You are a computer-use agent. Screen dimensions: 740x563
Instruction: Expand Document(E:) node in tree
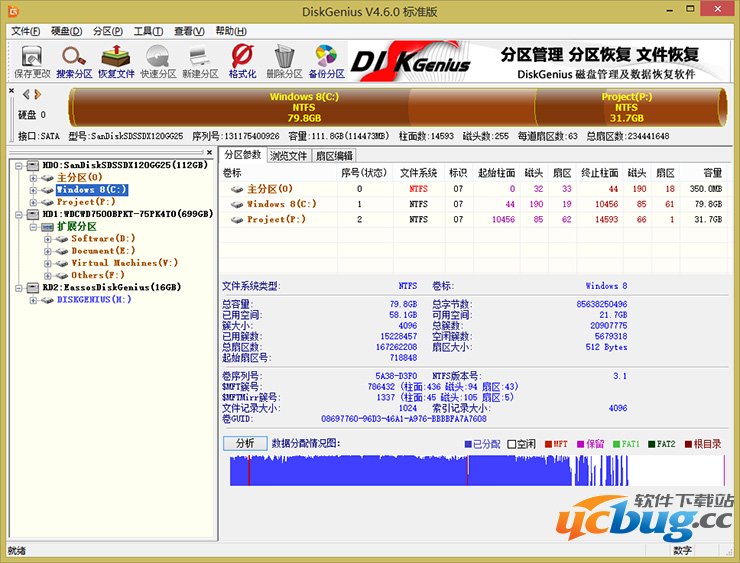(x=48, y=251)
